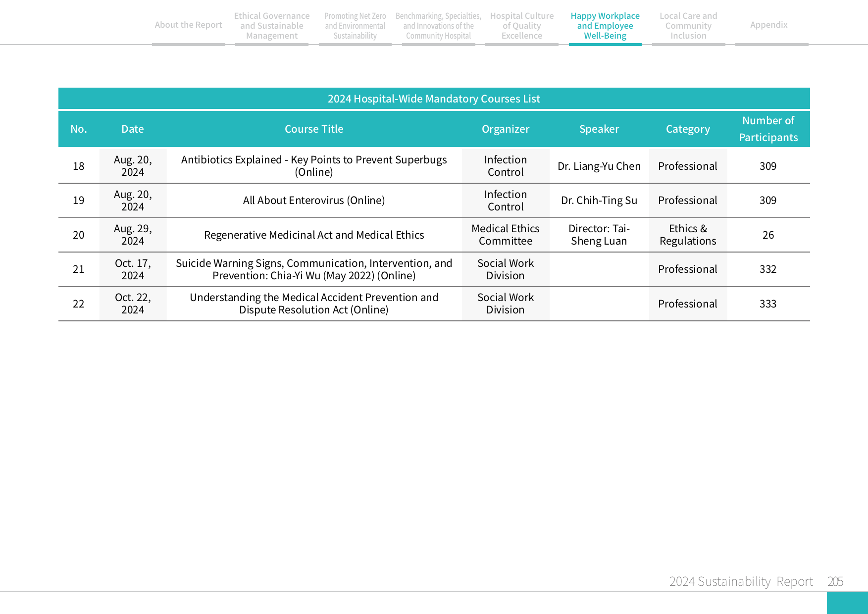Click the Course Title column header
868x614 pixels.
tap(314, 129)
